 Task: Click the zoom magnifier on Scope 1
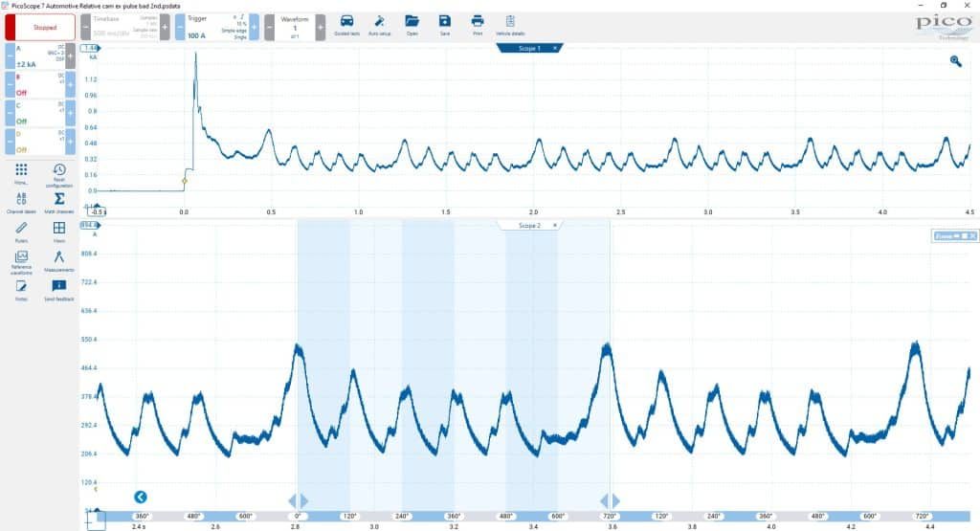[956, 60]
